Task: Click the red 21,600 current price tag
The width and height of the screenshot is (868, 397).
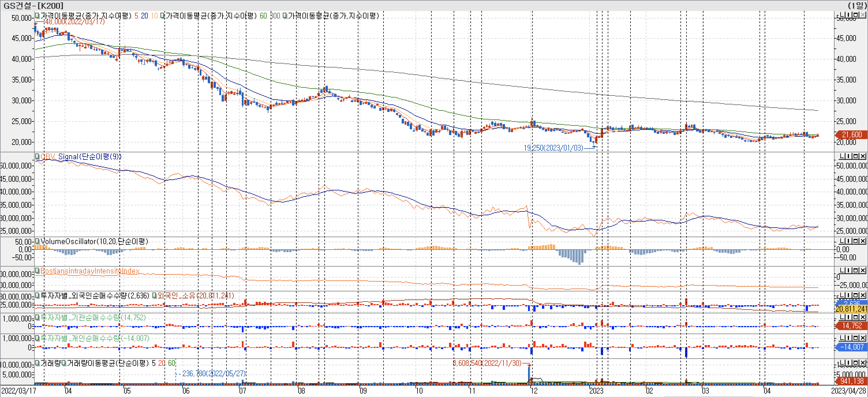Action: click(x=852, y=134)
